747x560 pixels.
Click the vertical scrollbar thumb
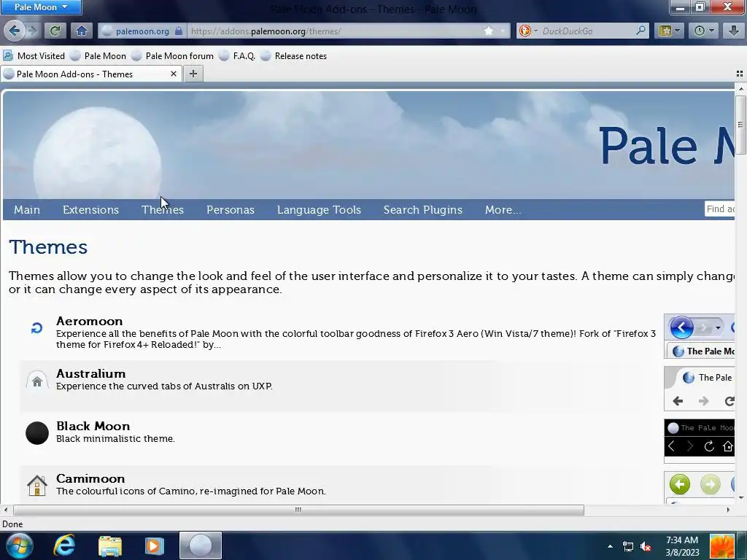pyautogui.click(x=740, y=125)
